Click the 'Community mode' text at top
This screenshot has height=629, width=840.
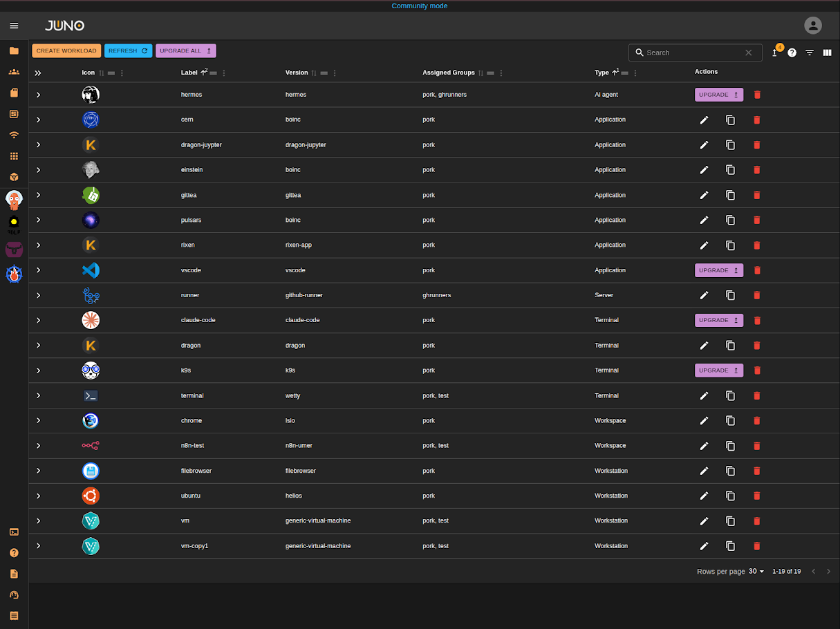pos(420,6)
